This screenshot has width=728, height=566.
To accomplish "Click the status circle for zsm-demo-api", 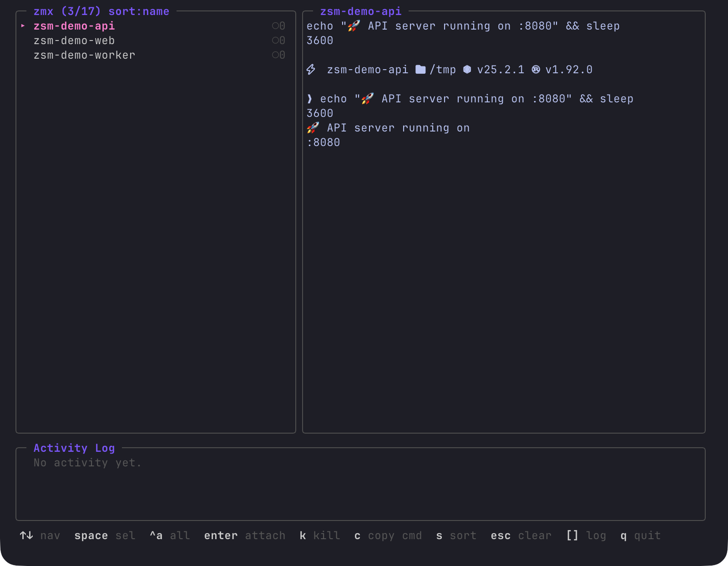I will [x=275, y=26].
